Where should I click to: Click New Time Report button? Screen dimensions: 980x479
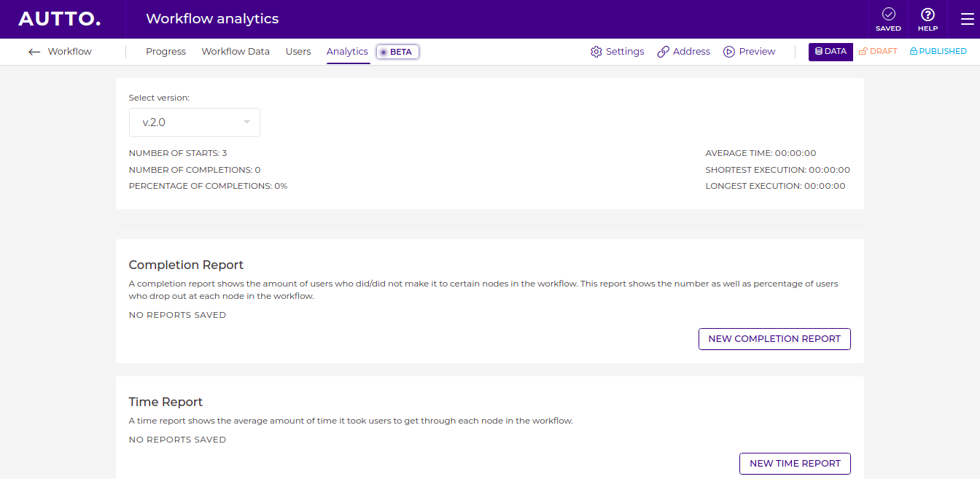795,464
